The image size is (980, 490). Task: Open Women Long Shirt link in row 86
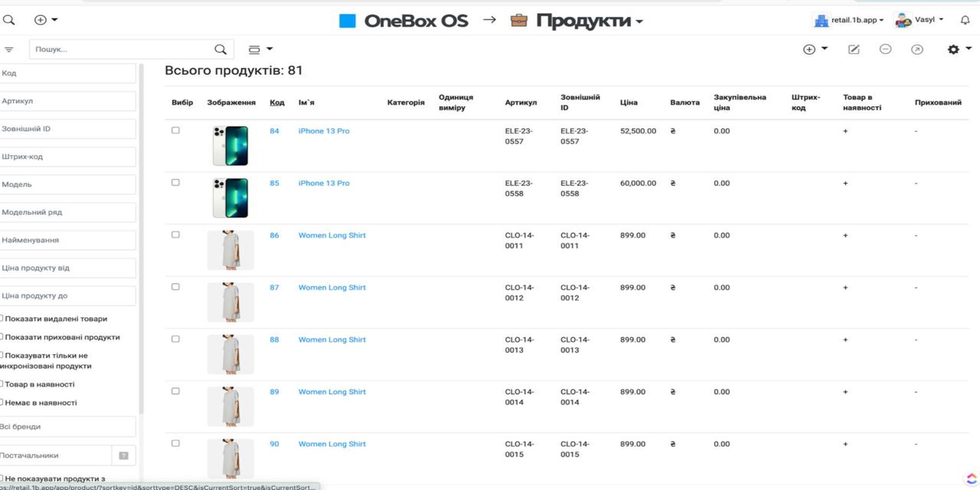pos(332,235)
